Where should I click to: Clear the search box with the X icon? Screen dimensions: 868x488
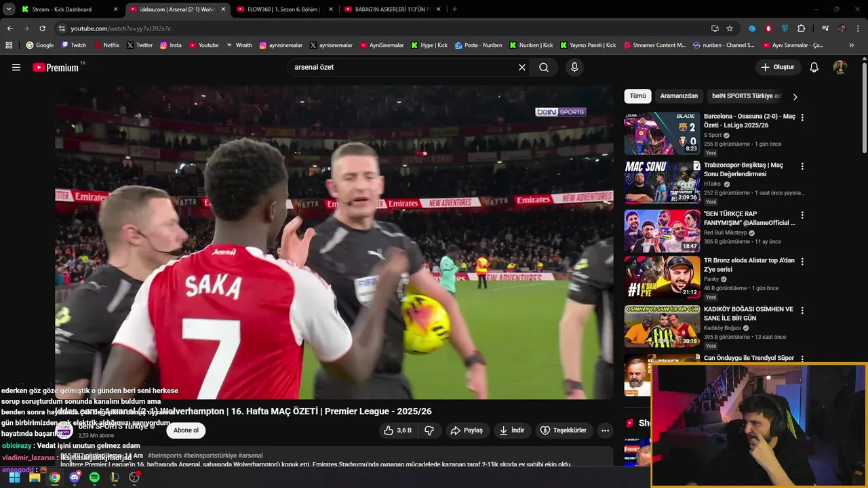coord(522,67)
